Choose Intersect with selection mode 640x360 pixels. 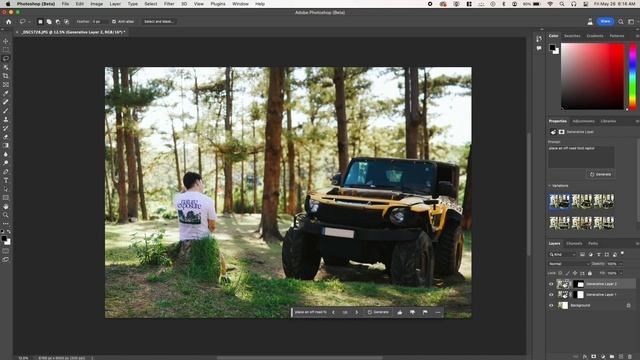click(x=66, y=22)
